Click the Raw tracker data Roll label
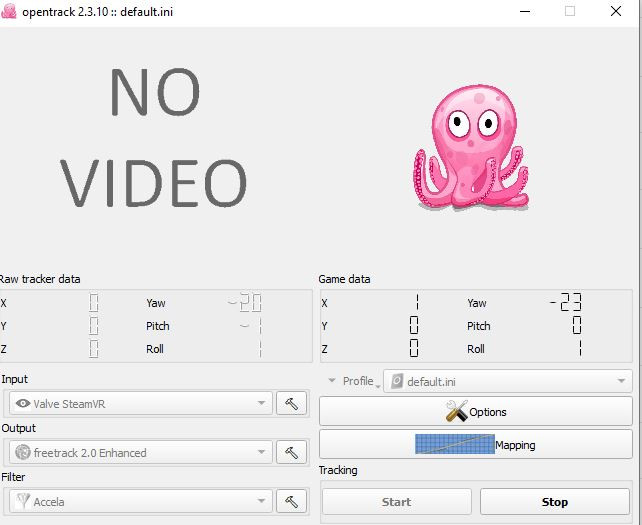 point(155,349)
